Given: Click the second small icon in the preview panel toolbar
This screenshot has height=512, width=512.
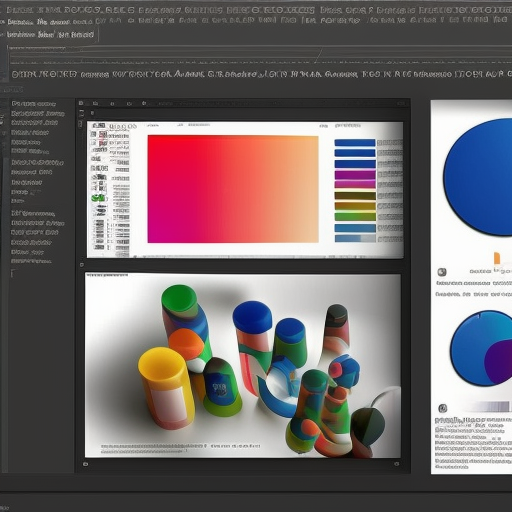Looking at the screenshot, I should click(95, 104).
